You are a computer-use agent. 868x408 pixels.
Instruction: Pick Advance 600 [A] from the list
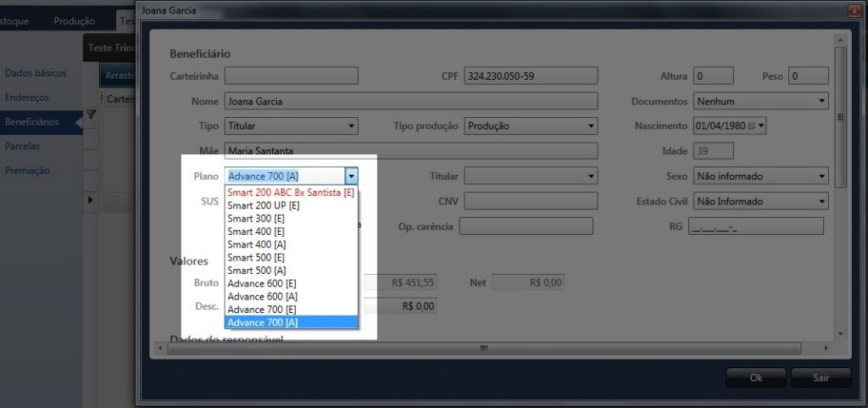coord(292,296)
